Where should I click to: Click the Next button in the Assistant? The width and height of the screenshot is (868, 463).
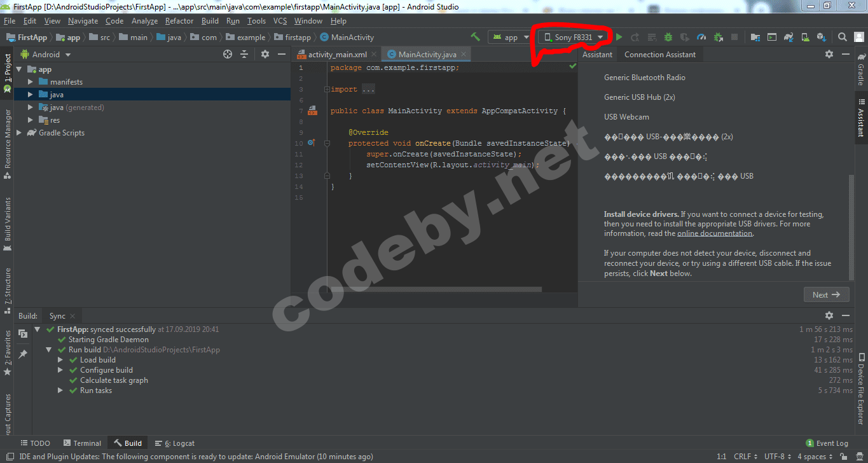coord(826,294)
